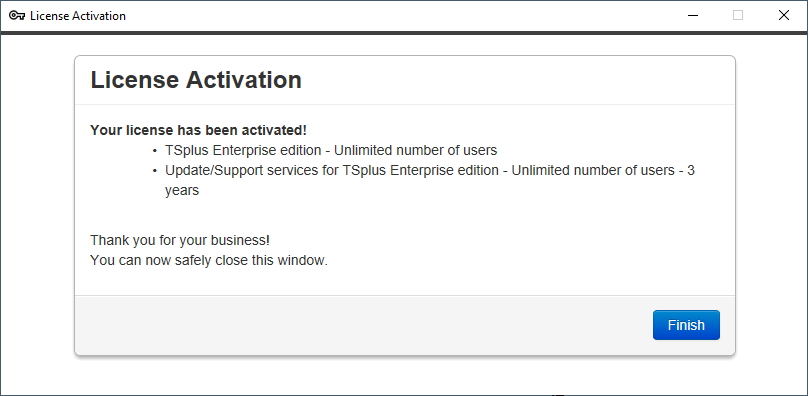Click the grey footer area beside Finish

tap(361, 325)
